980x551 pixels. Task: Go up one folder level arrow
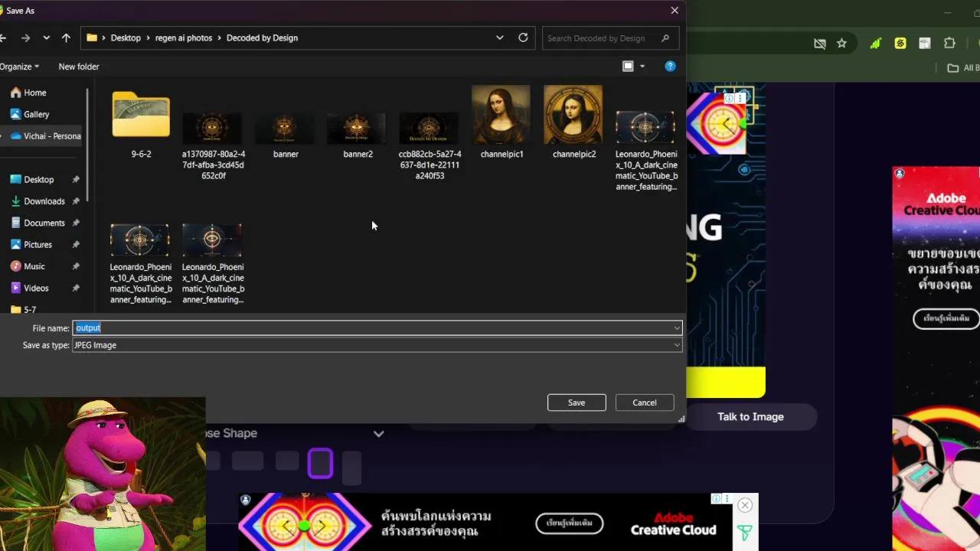coord(66,37)
